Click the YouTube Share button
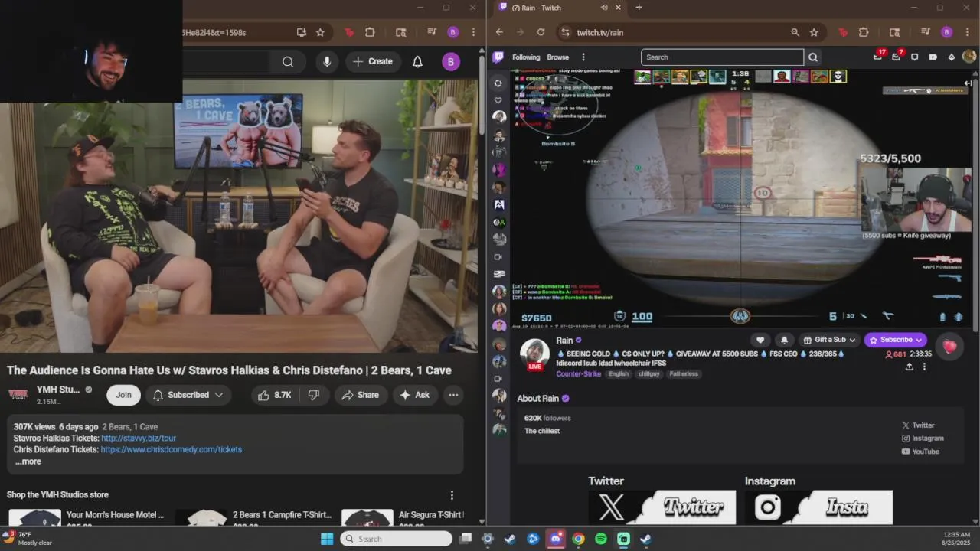The width and height of the screenshot is (980, 551). tap(361, 395)
